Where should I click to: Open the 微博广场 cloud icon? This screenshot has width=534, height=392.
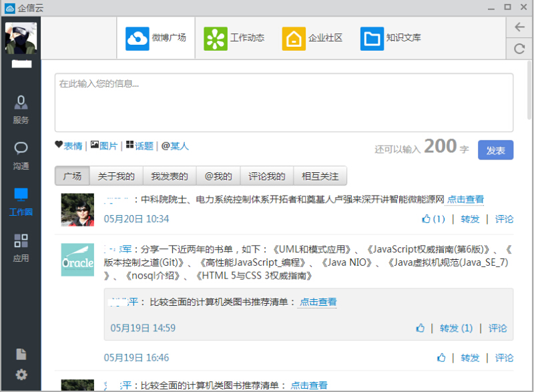[138, 39]
